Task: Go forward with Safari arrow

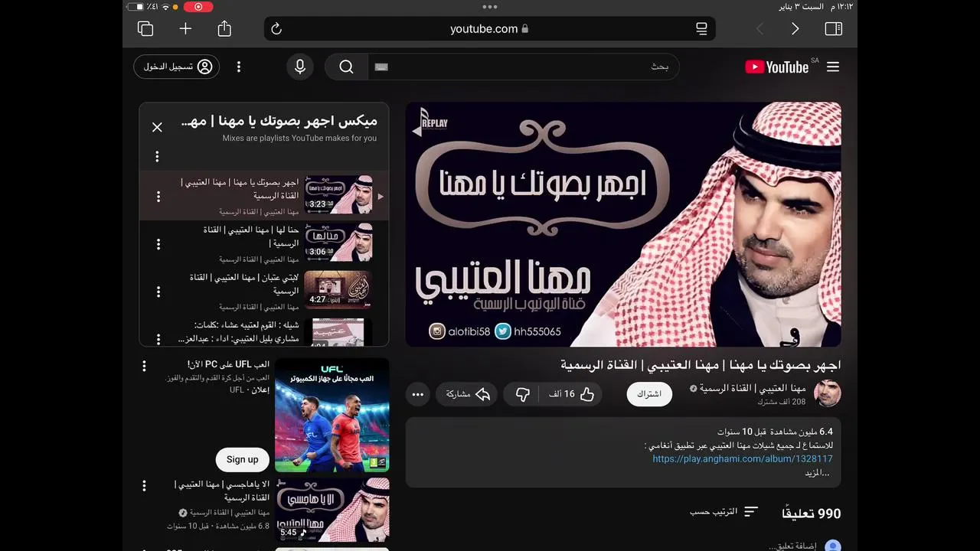Action: tap(795, 29)
